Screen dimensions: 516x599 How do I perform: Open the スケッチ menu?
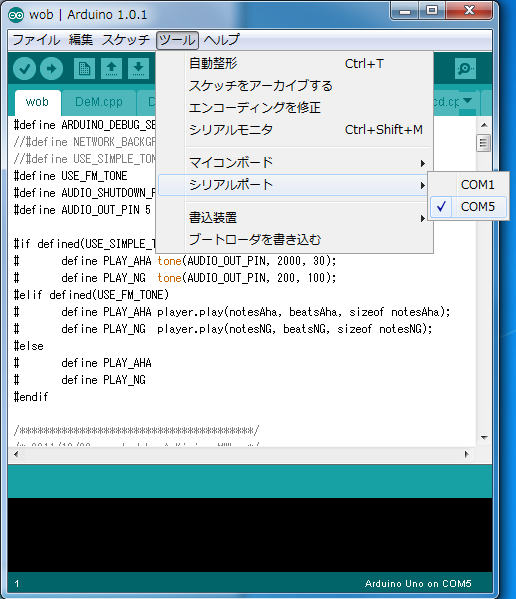click(x=126, y=40)
